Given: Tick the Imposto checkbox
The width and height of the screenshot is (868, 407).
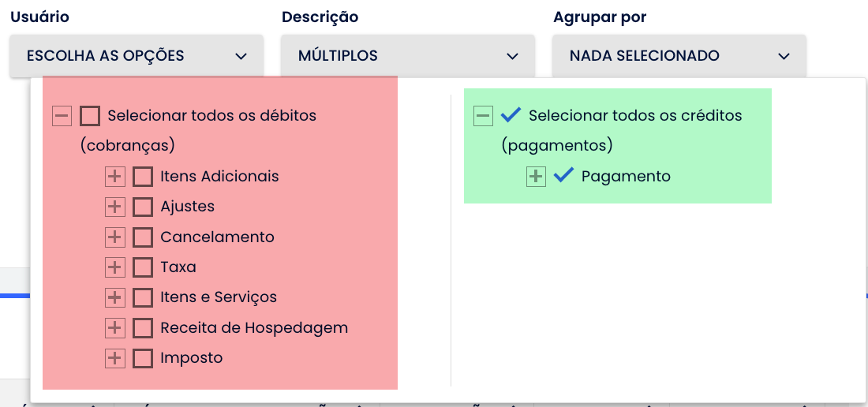Looking at the screenshot, I should pos(143,358).
